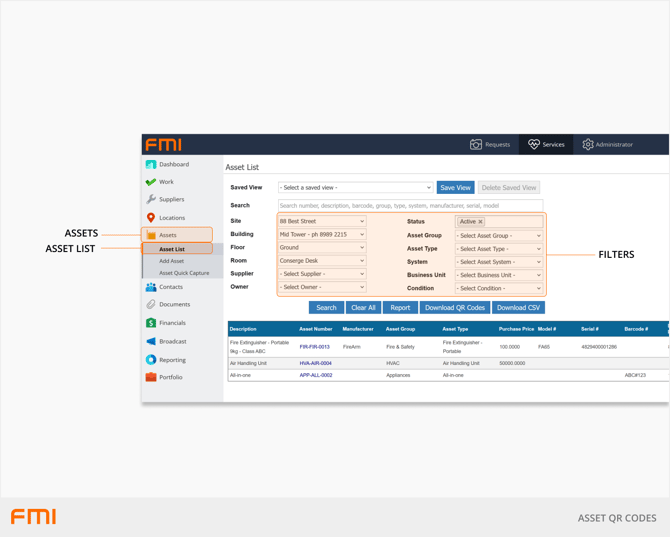Viewport: 670px width, 537px height.
Task: Click the Download QR Codes button
Action: click(455, 308)
